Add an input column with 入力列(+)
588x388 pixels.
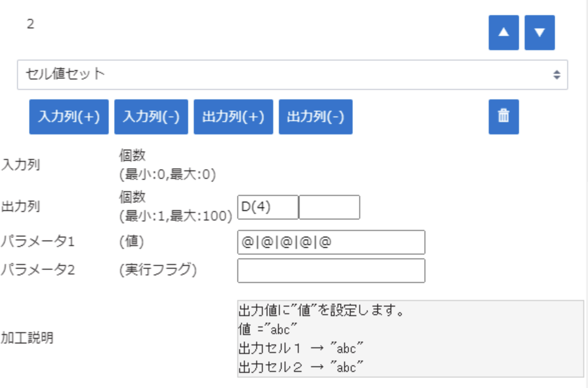69,117
